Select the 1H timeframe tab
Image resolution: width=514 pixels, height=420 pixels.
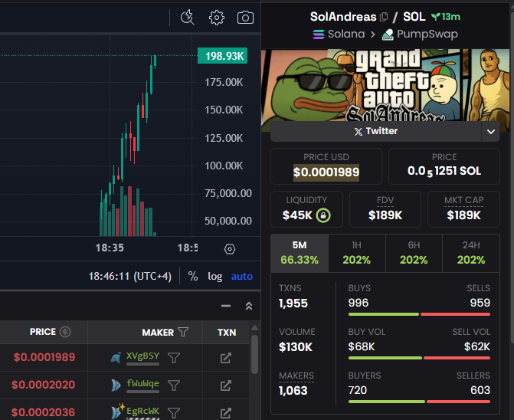click(357, 253)
